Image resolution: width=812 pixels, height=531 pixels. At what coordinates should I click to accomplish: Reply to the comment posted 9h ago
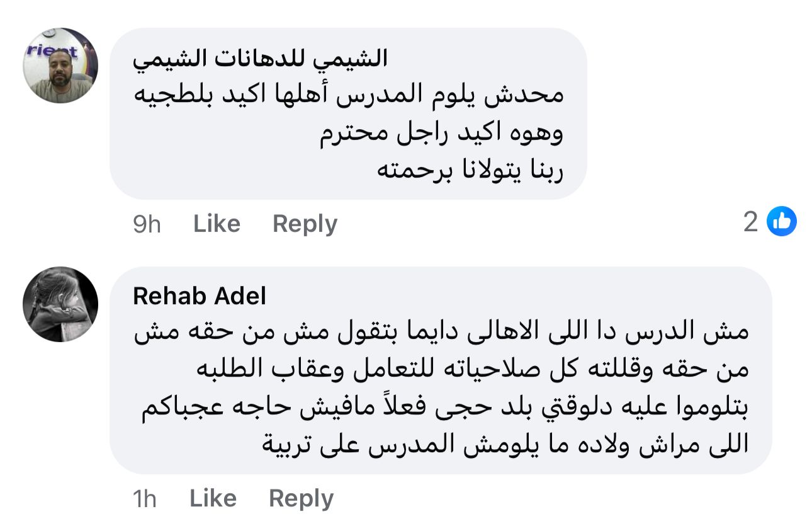pos(305,224)
